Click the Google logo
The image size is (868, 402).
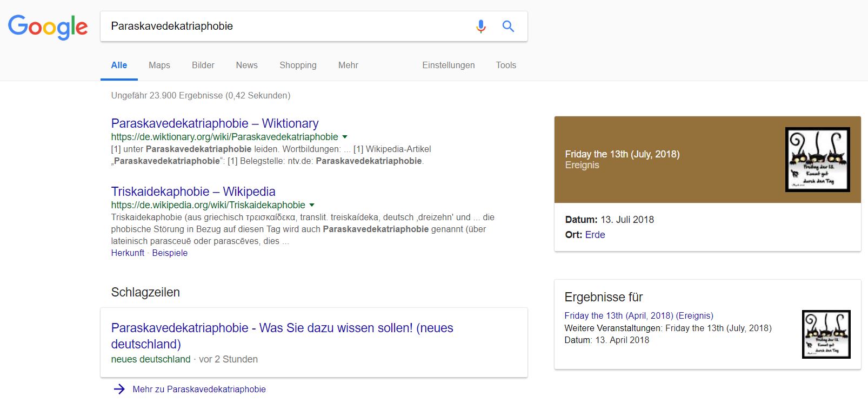coord(48,27)
